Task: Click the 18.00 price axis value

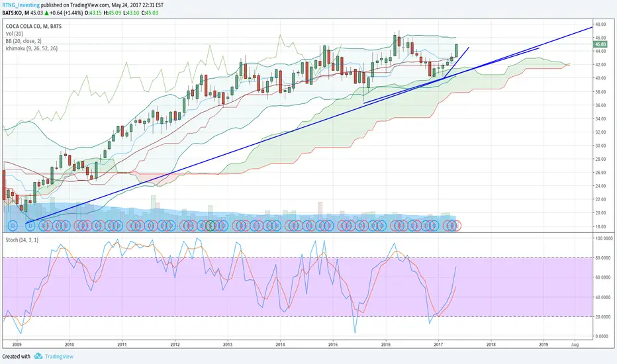Action: point(600,226)
